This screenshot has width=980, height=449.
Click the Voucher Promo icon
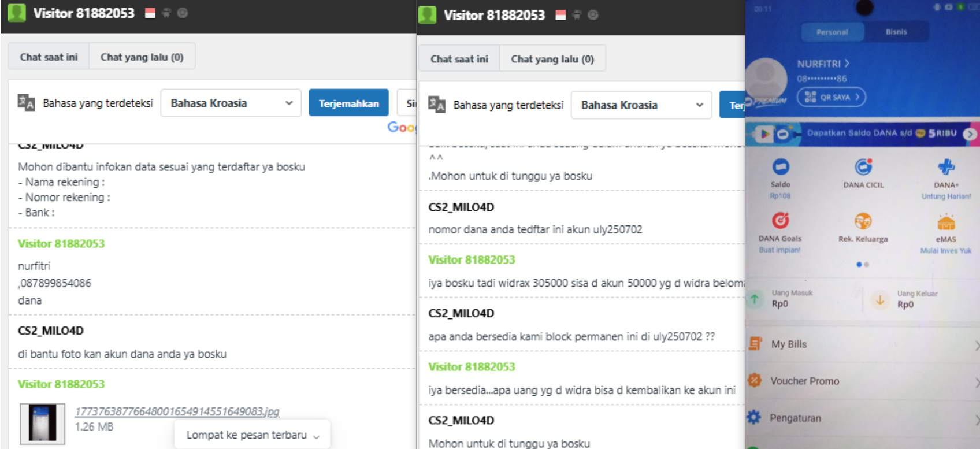point(755,380)
